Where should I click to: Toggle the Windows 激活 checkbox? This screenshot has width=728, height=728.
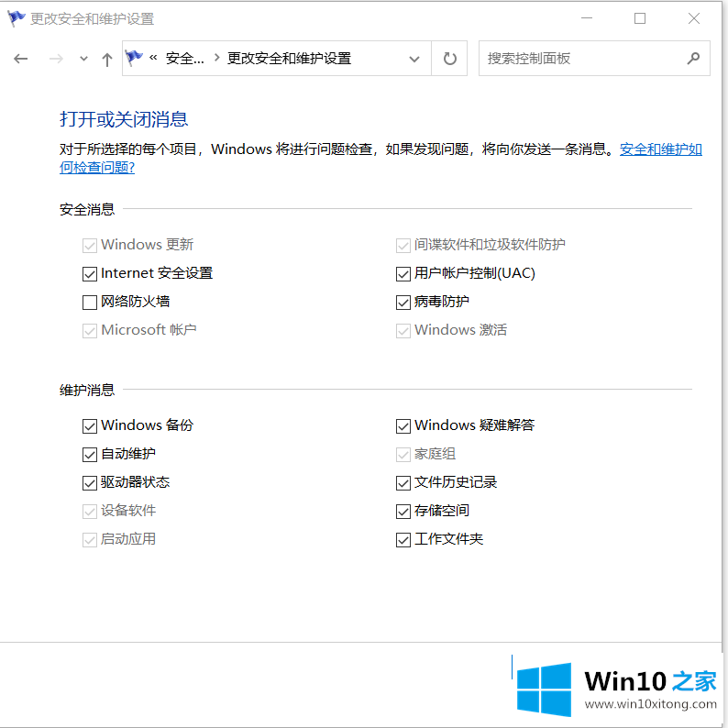pos(403,331)
